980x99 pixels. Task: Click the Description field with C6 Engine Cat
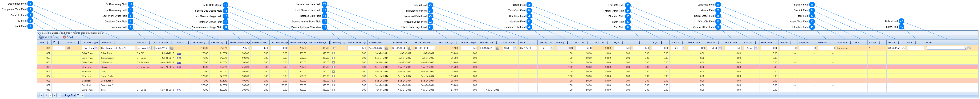coord(118,48)
